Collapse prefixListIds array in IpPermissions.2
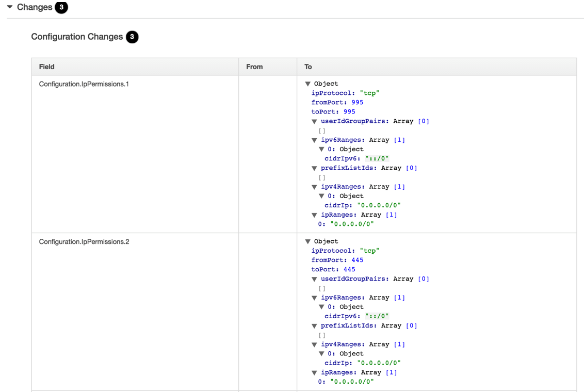This screenshot has width=584, height=392. [314, 326]
